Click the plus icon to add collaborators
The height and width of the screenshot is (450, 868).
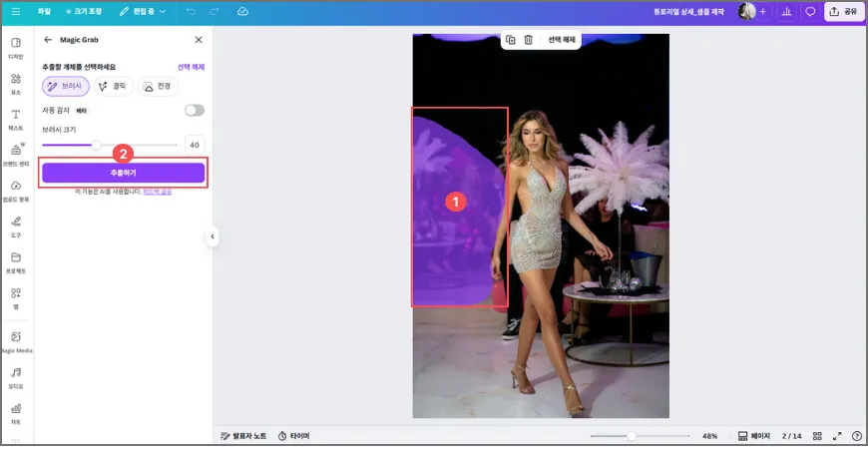click(x=763, y=12)
